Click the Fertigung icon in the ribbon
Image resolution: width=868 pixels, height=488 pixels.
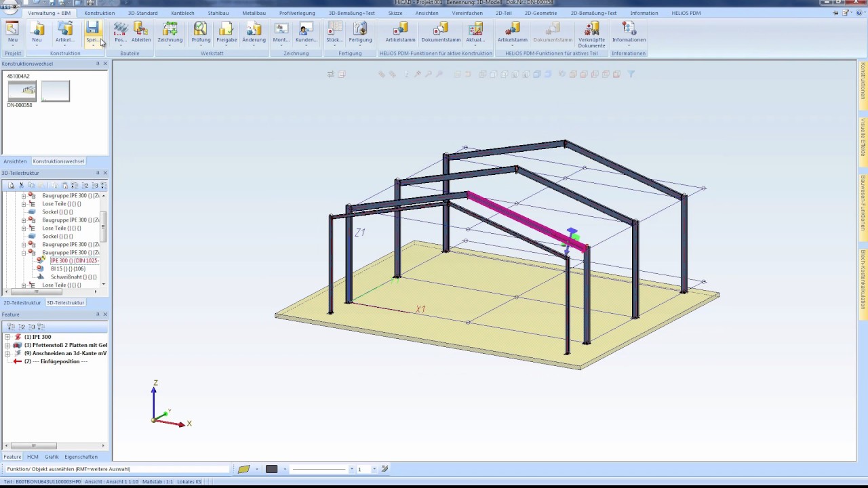[360, 31]
